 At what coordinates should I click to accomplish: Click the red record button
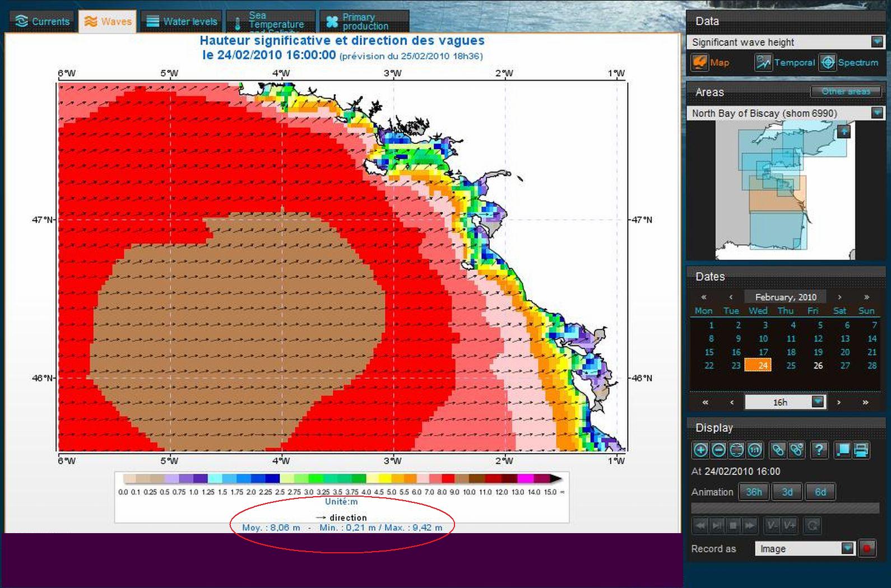coord(866,548)
